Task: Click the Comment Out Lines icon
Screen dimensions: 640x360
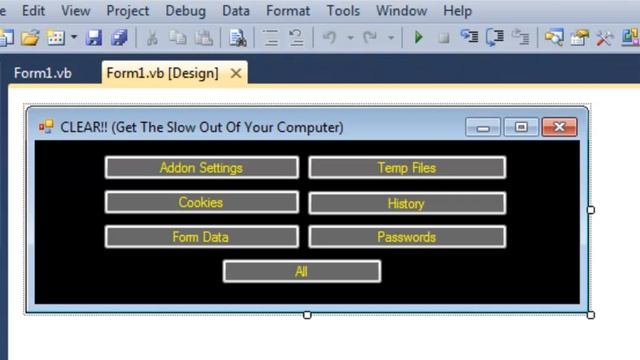Action: coord(271,38)
